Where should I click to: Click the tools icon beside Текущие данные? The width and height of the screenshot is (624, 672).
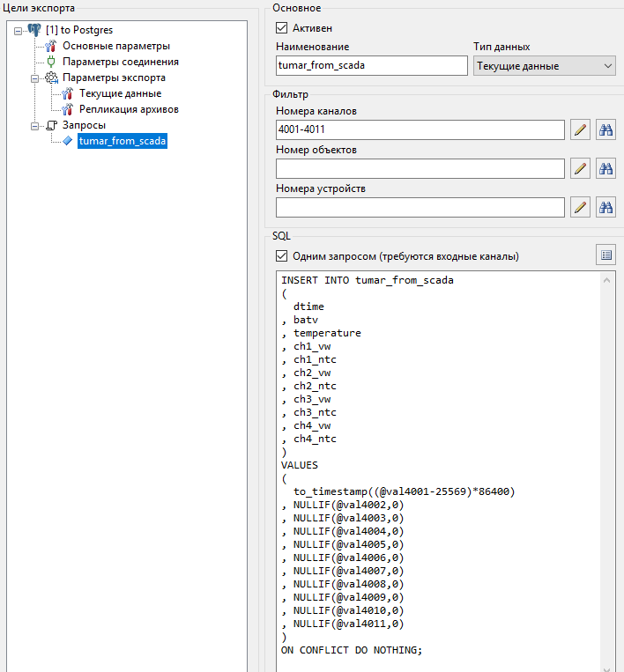(x=67, y=93)
